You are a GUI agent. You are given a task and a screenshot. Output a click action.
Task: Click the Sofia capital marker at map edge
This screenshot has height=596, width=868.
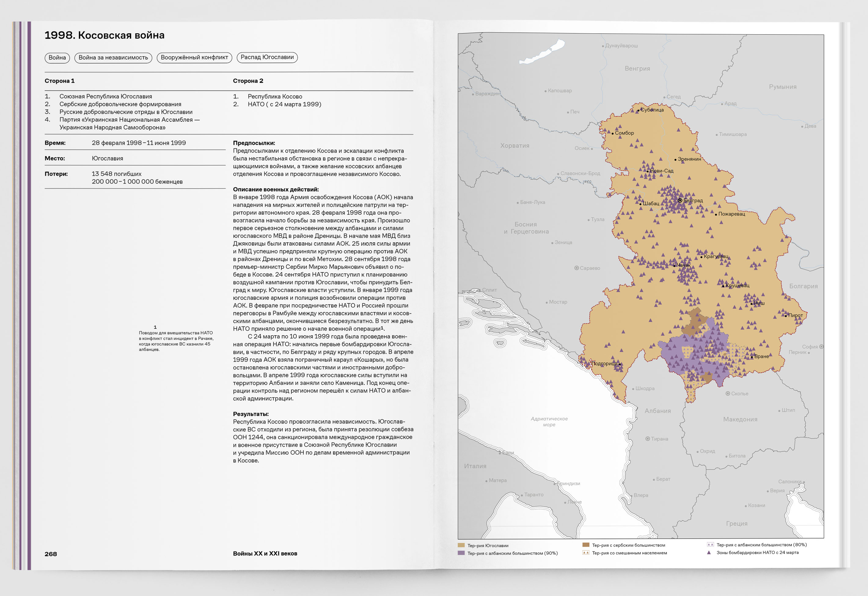click(821, 347)
